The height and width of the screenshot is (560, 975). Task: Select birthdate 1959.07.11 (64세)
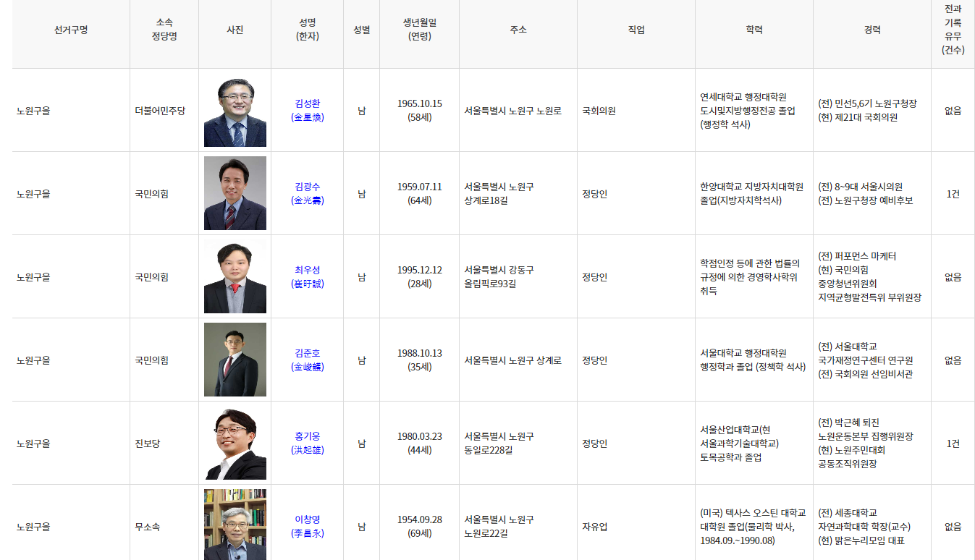[420, 193]
